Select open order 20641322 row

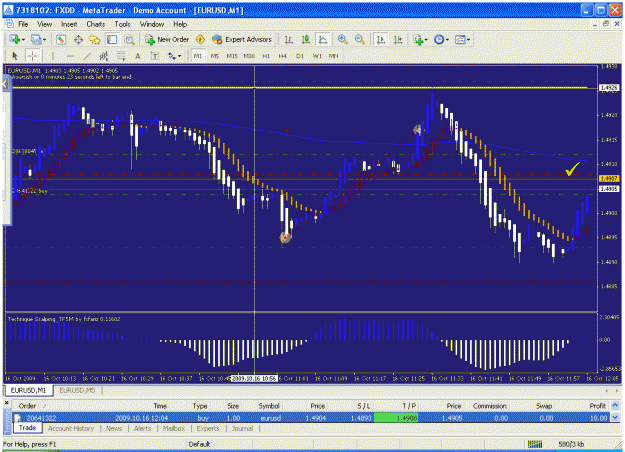(312, 418)
